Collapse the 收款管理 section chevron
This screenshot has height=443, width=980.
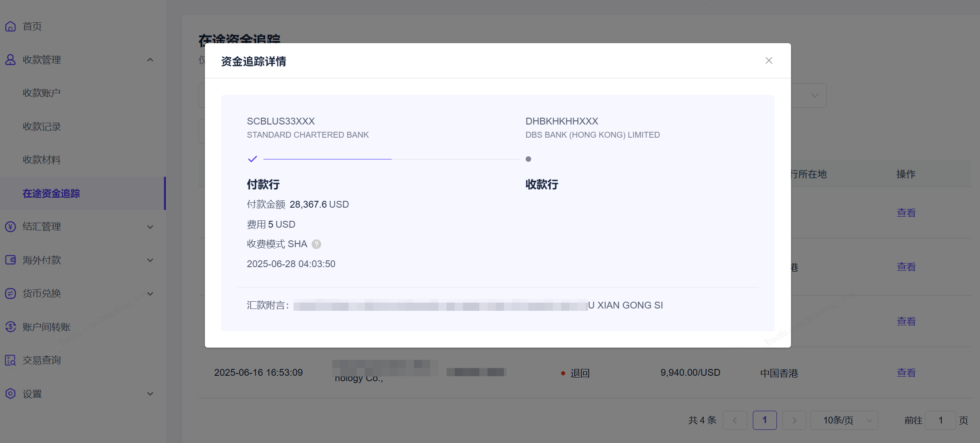pos(150,60)
